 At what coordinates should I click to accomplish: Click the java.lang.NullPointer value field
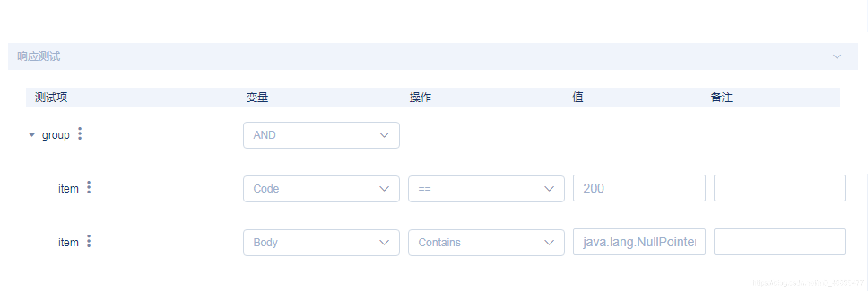[x=639, y=242]
